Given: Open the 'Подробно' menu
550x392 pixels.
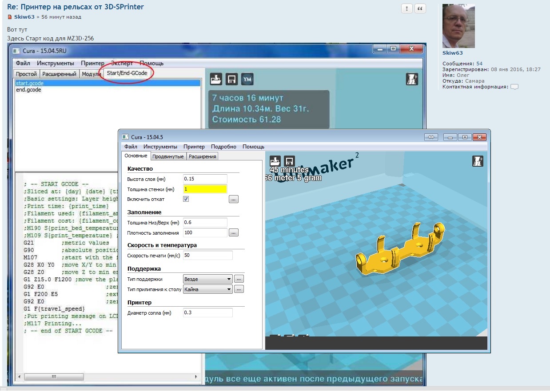Looking at the screenshot, I should (223, 147).
